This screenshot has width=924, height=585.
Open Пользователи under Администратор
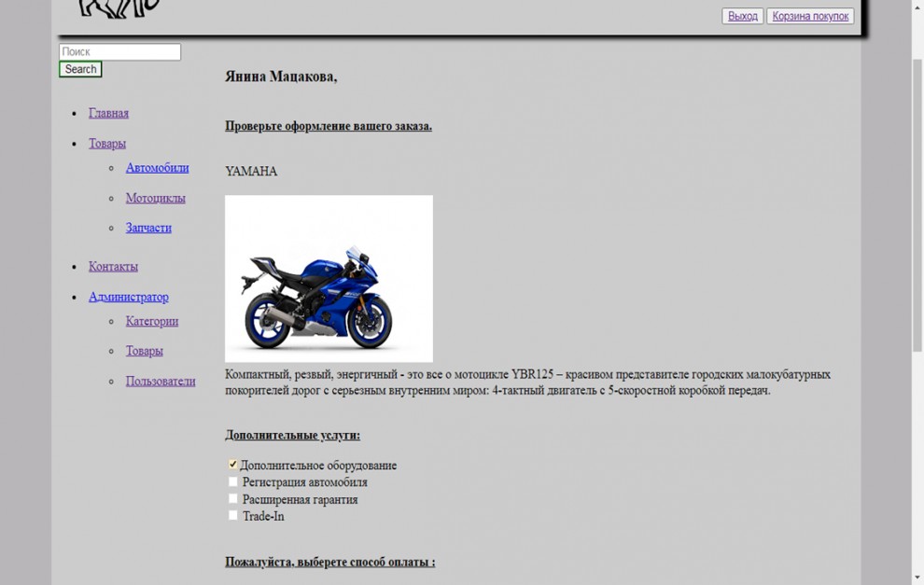pyautogui.click(x=161, y=382)
